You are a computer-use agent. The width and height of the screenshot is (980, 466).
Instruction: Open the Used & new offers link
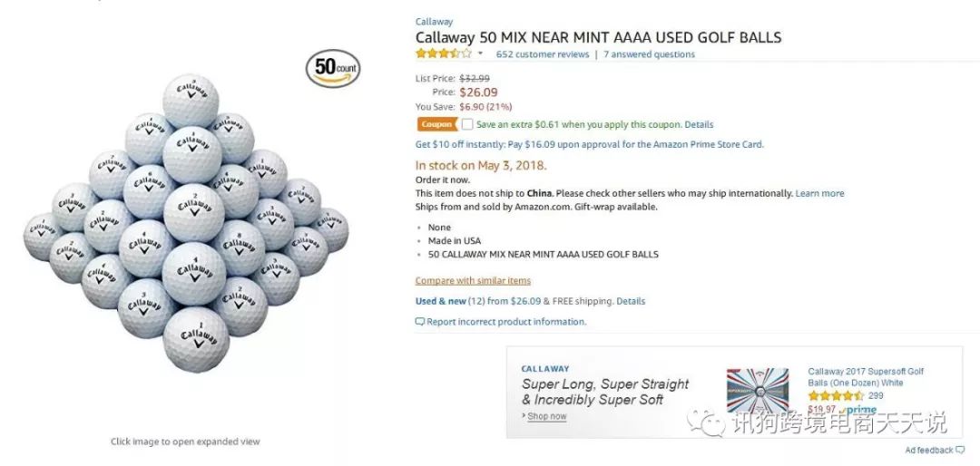click(x=441, y=301)
